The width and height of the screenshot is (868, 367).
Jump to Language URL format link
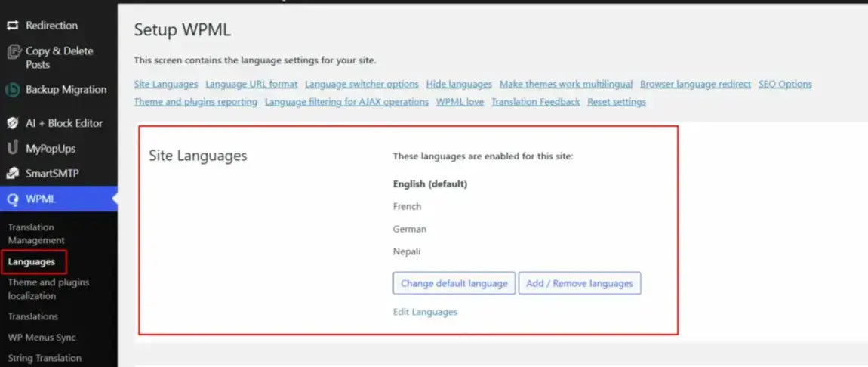(x=251, y=84)
